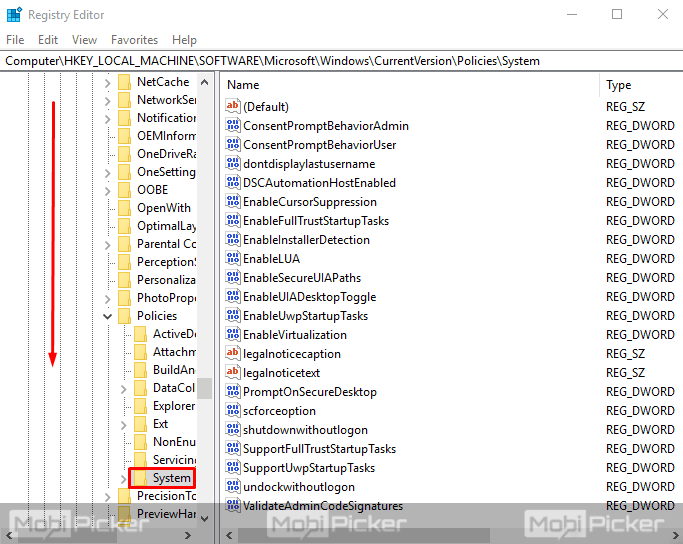This screenshot has height=544, width=683.
Task: Click the ConsentPromptBehaviorAdmin DWORD icon
Action: tap(233, 125)
